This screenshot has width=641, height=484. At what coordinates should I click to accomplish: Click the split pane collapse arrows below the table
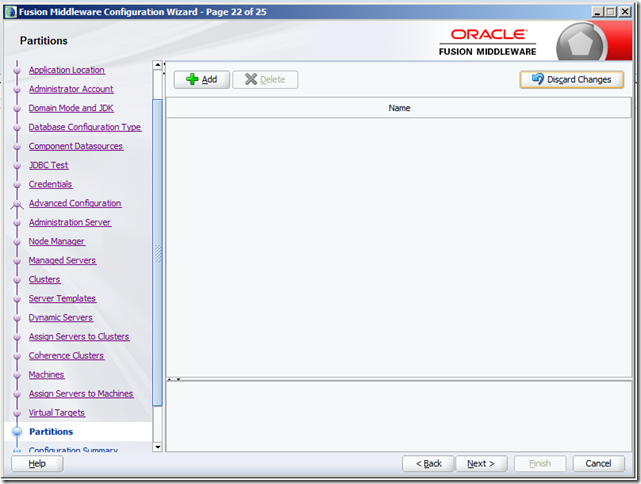coord(174,379)
